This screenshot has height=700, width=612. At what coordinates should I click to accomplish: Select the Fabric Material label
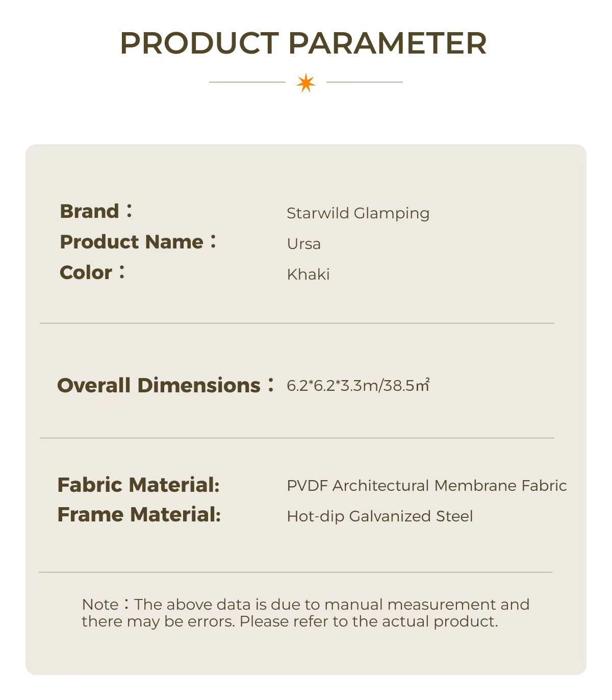point(138,485)
